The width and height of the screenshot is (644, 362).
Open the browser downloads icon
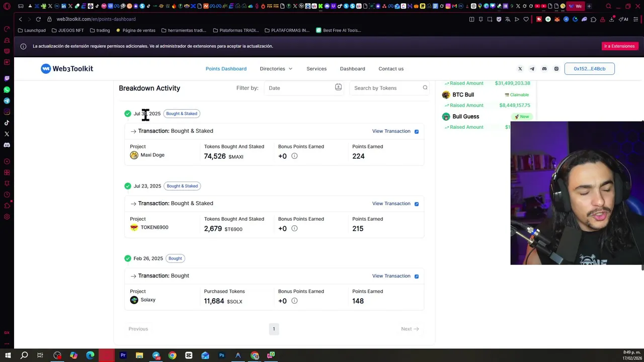[612, 19]
